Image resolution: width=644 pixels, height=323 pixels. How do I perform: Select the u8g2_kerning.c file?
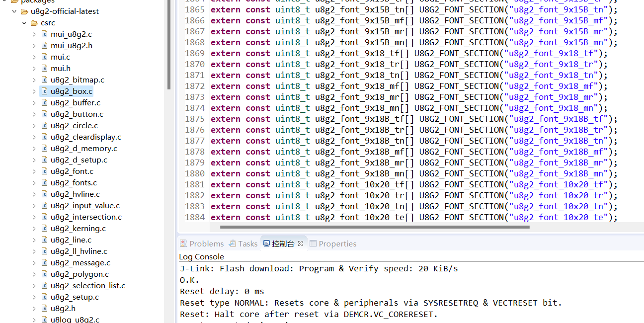point(78,229)
